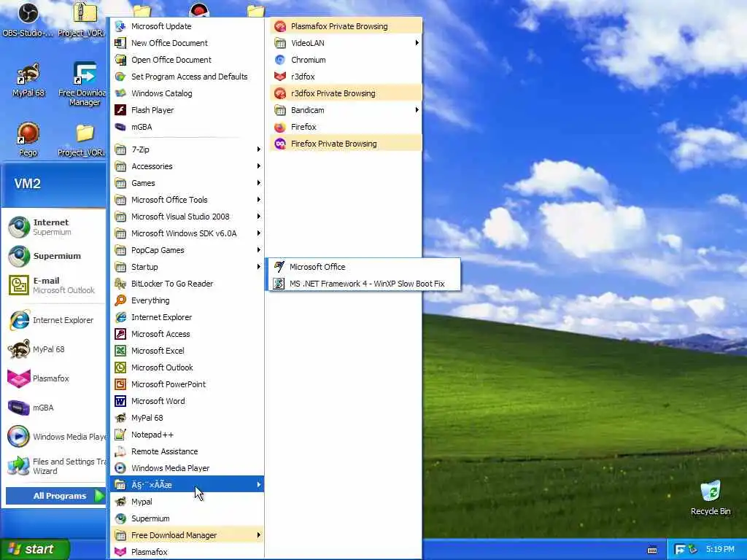Select Microsoft Office in startup submenu
747x560 pixels.
(364, 267)
